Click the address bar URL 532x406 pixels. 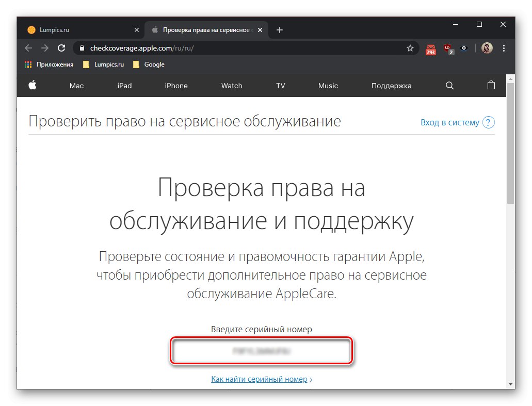tap(142, 48)
